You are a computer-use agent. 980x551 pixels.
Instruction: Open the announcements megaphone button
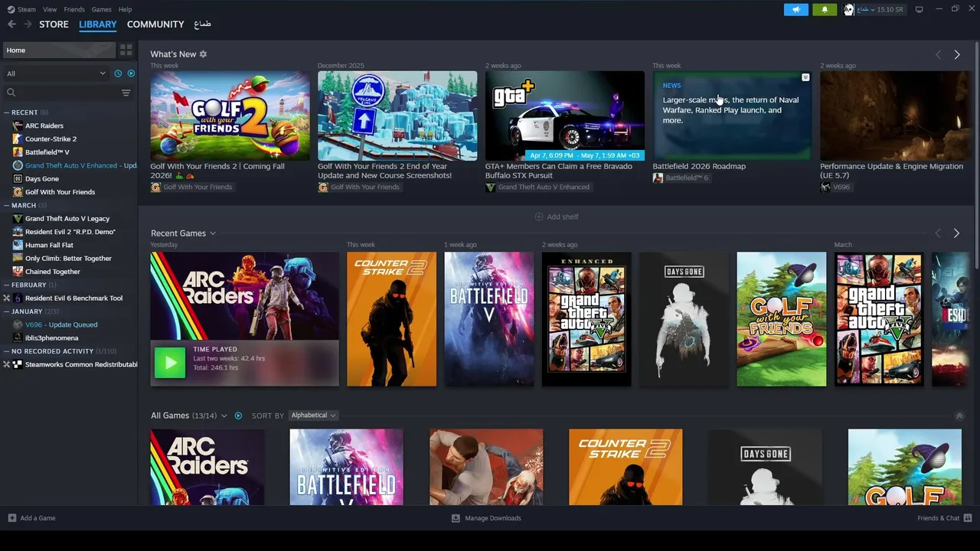pyautogui.click(x=796, y=9)
